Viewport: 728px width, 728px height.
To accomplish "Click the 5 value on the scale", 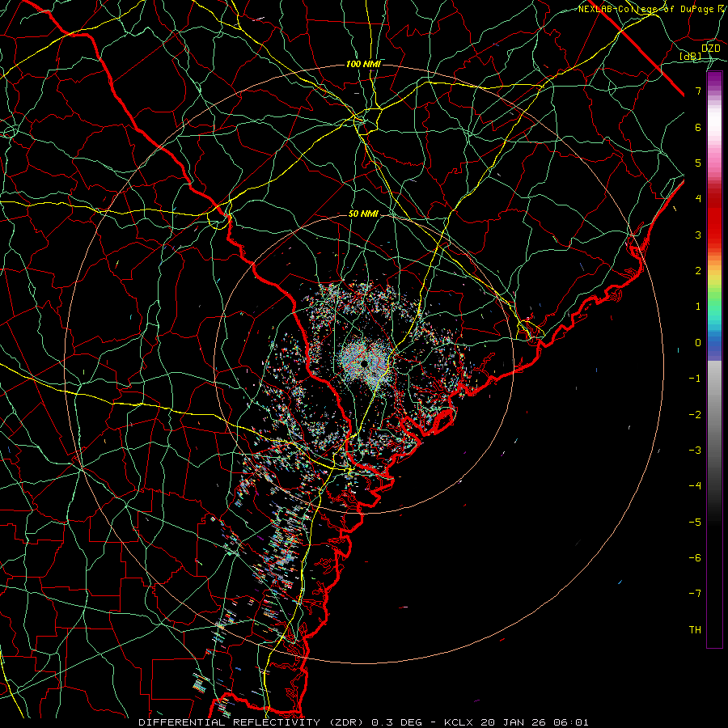I will (698, 163).
